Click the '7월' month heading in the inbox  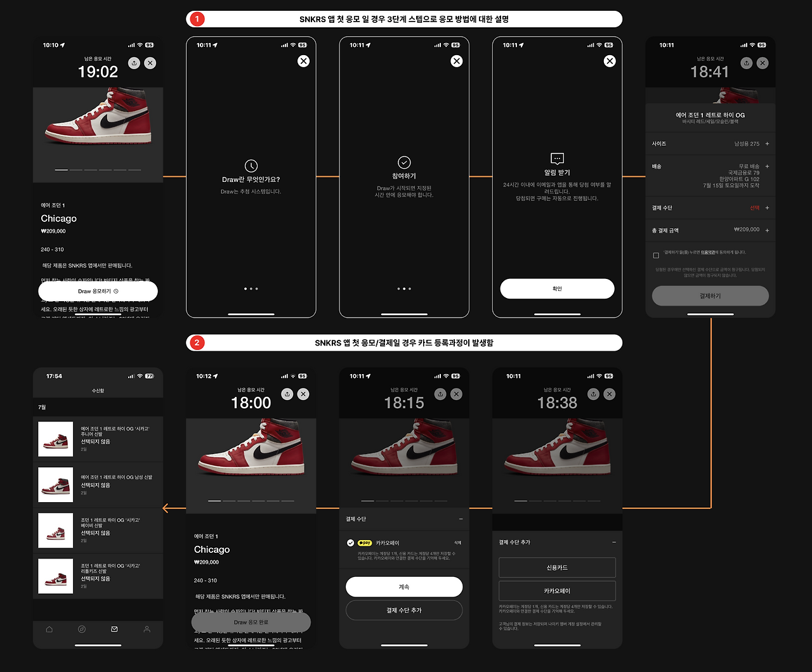point(42,407)
